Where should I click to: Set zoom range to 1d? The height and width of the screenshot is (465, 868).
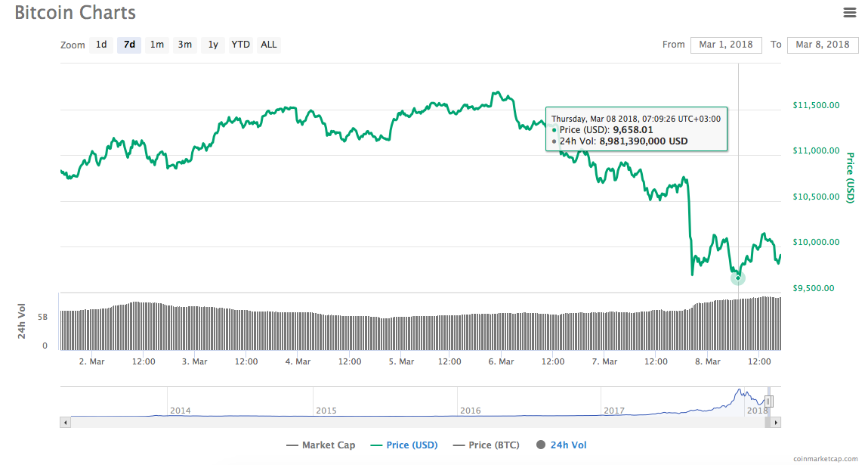coord(101,45)
